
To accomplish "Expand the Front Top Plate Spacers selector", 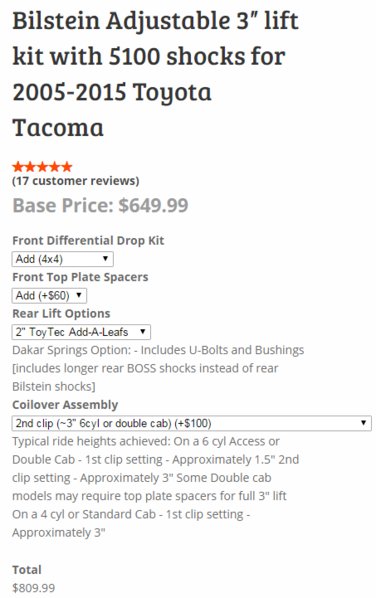I will 49,296.
